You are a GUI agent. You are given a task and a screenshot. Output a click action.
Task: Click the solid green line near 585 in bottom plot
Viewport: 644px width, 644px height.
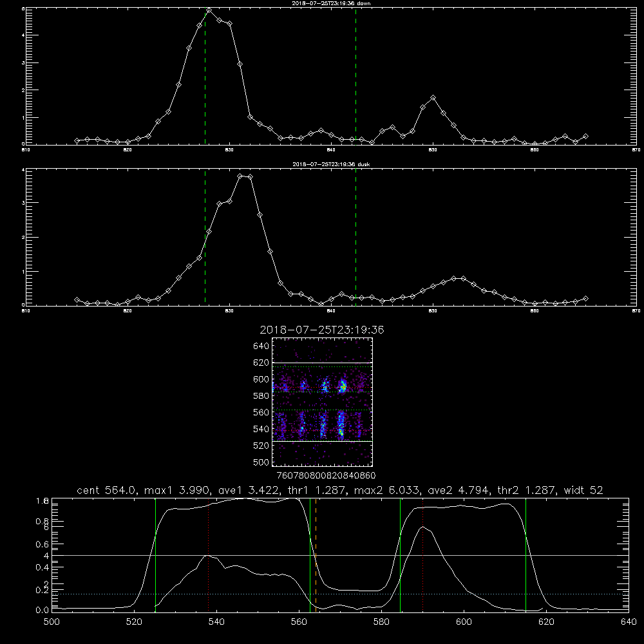coord(401,554)
